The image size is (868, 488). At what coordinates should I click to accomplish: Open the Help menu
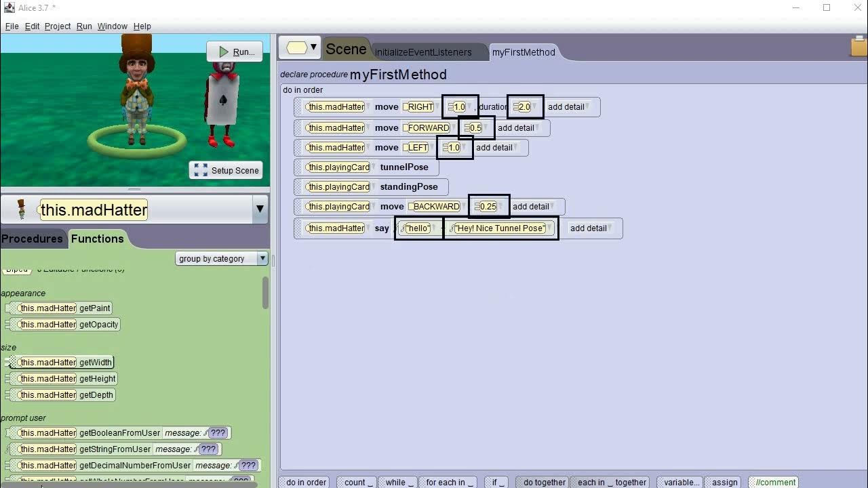click(x=142, y=26)
